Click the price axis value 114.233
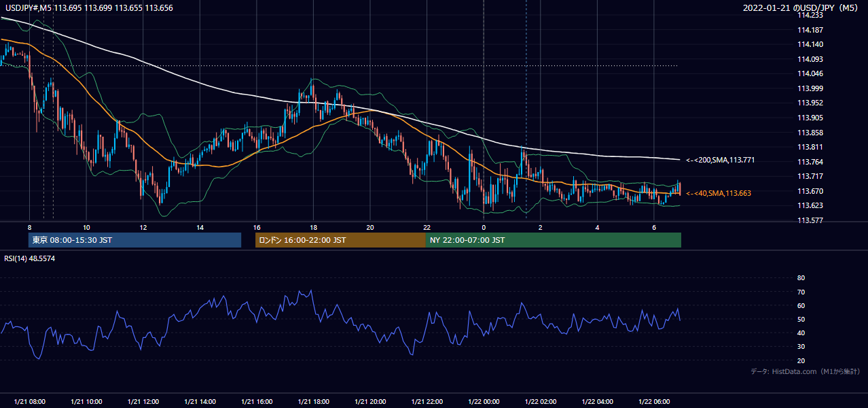This screenshot has height=408, width=868. (810, 15)
